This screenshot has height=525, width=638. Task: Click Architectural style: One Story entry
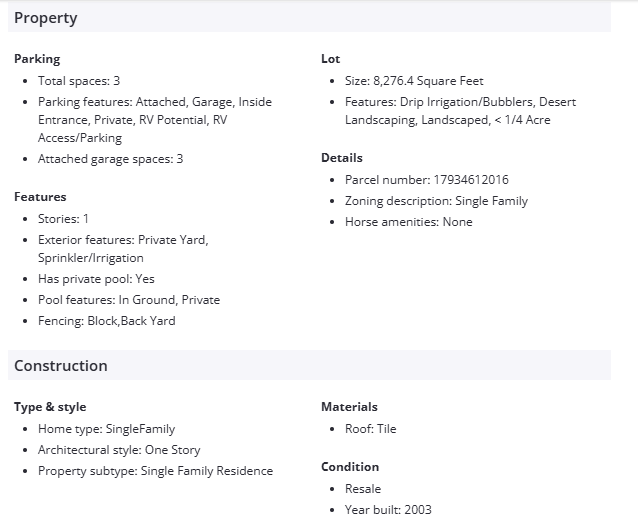click(119, 450)
